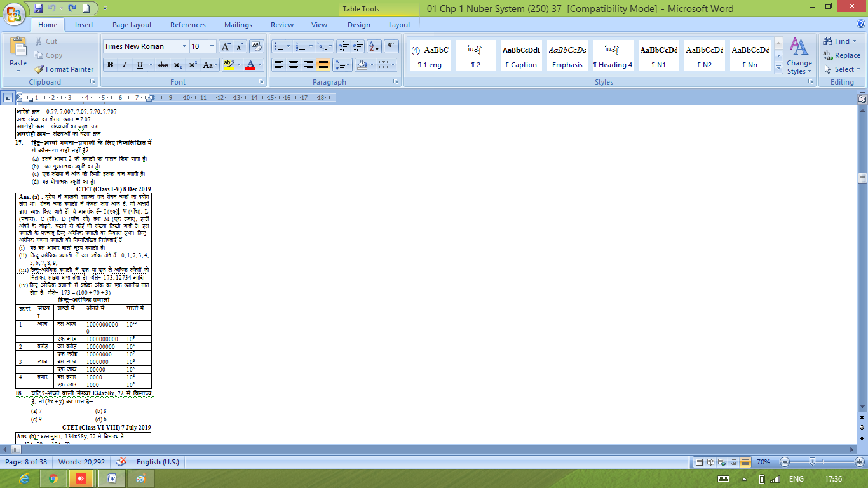
Task: Toggle show/hide paragraph marks
Action: (391, 46)
